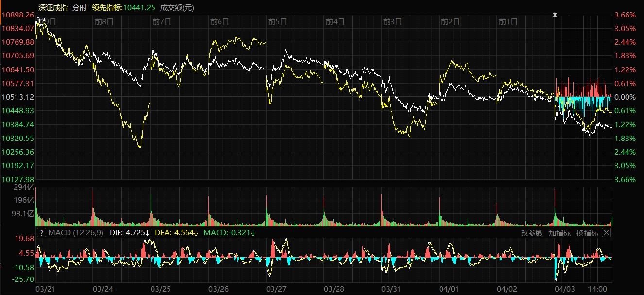Click the 深证成指 index name
The width and height of the screenshot is (644, 295).
pyautogui.click(x=53, y=7)
